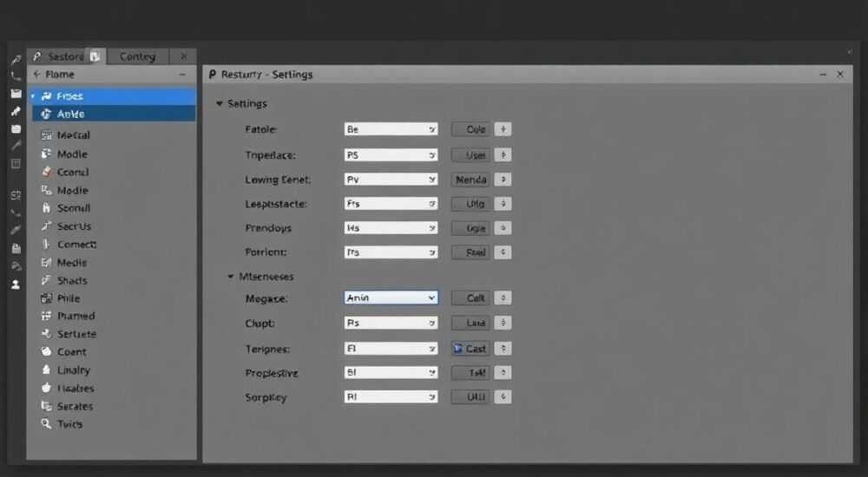
Task: Switch to the Contey tab
Action: (x=137, y=56)
